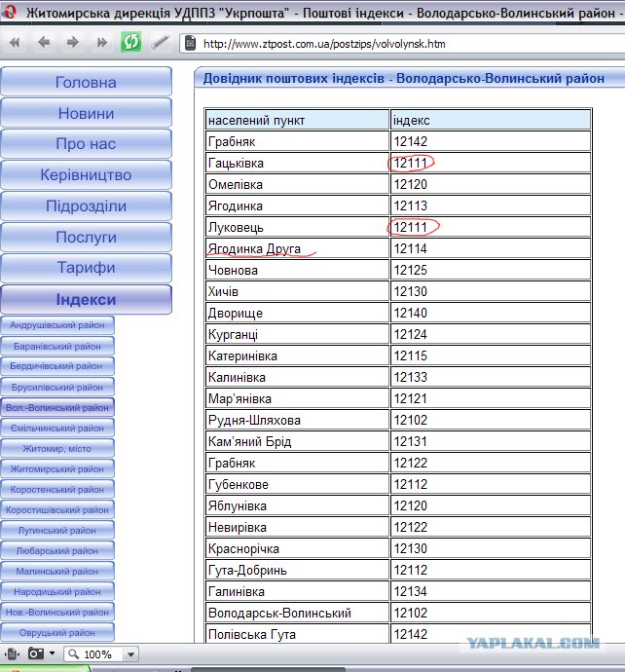Open Бердичівський район index list
The image size is (625, 672).
tap(57, 366)
